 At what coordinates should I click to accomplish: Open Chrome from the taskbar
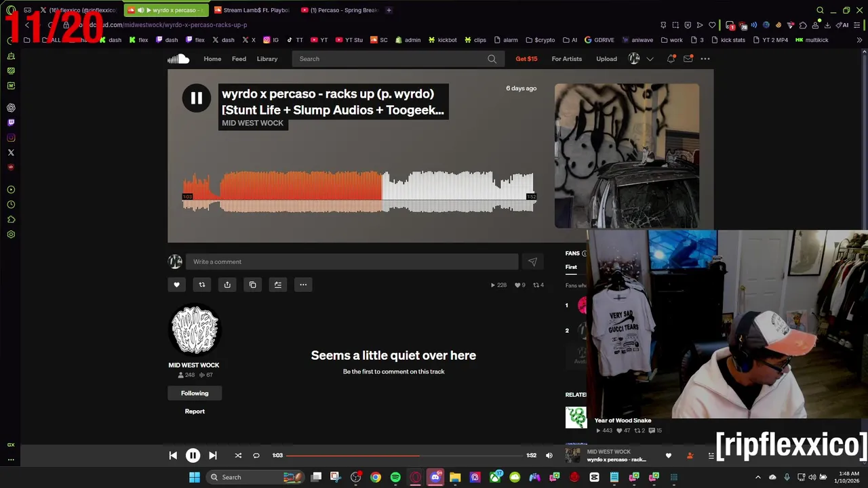(x=376, y=477)
